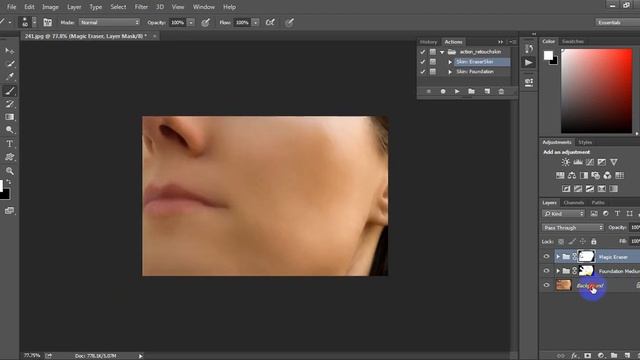Open the Opacity slider dropdown arrow
This screenshot has width=640, height=360.
pyautogui.click(x=191, y=22)
